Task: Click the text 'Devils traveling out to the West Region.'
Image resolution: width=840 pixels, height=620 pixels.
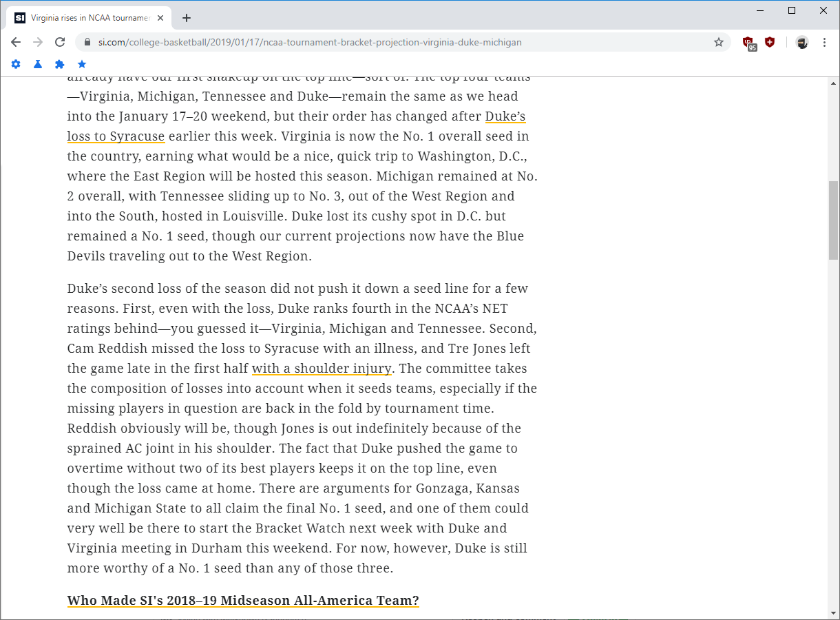Action: 189,256
